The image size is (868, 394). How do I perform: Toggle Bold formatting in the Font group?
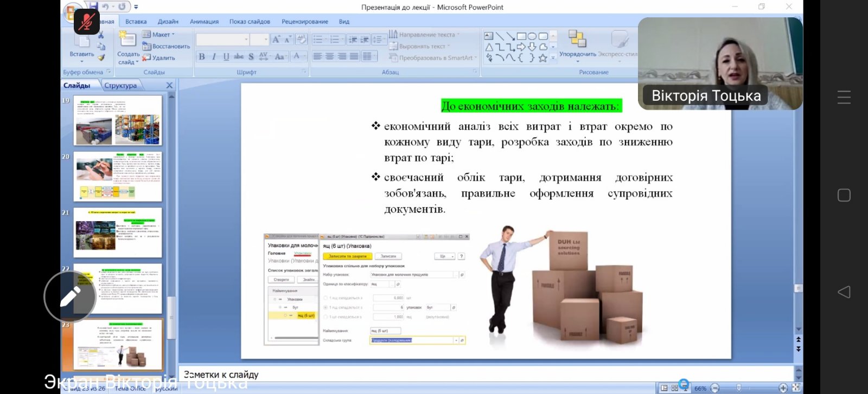coord(202,56)
